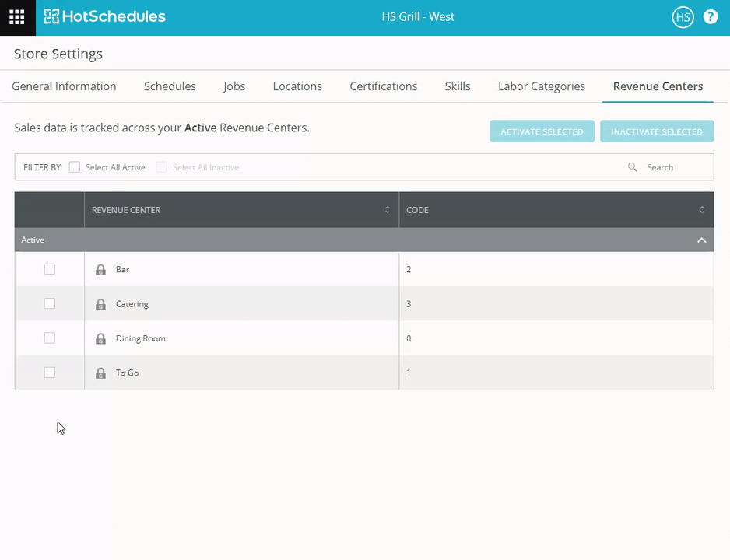The image size is (730, 560).
Task: Open the HS user profile avatar
Action: [683, 17]
